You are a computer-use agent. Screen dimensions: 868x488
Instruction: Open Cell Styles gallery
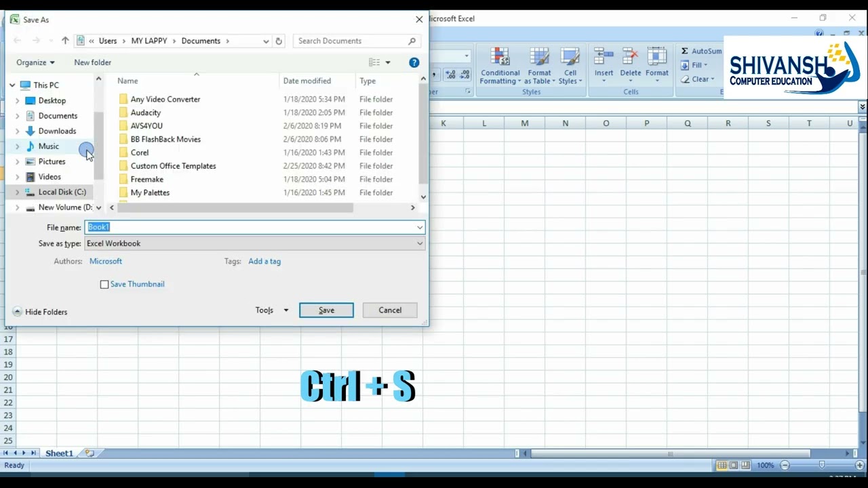point(570,66)
